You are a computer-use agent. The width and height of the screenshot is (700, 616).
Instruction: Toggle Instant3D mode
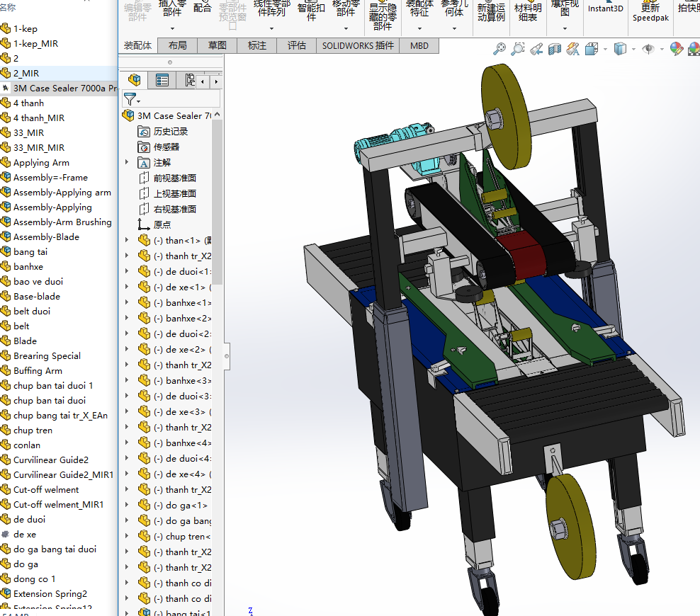pyautogui.click(x=606, y=9)
